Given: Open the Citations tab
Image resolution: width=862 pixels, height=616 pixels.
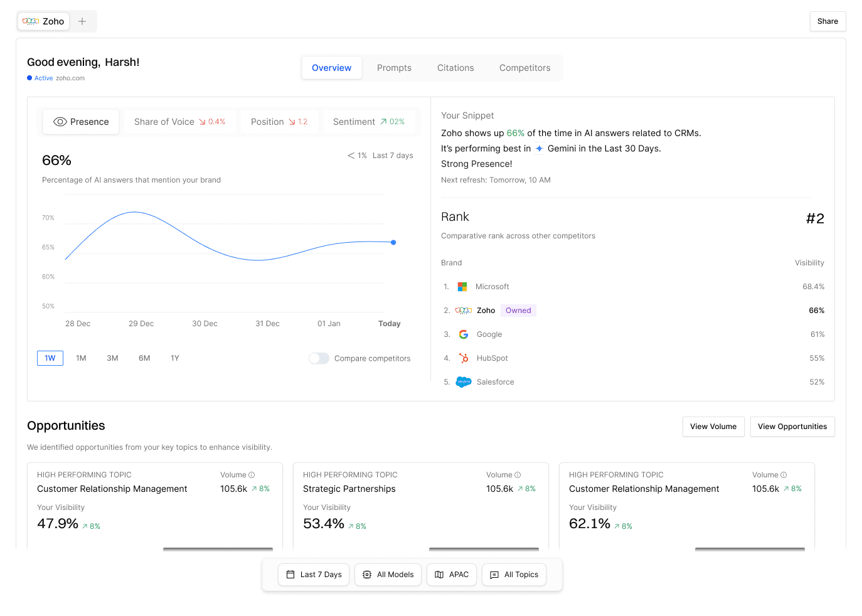Looking at the screenshot, I should click(x=455, y=68).
